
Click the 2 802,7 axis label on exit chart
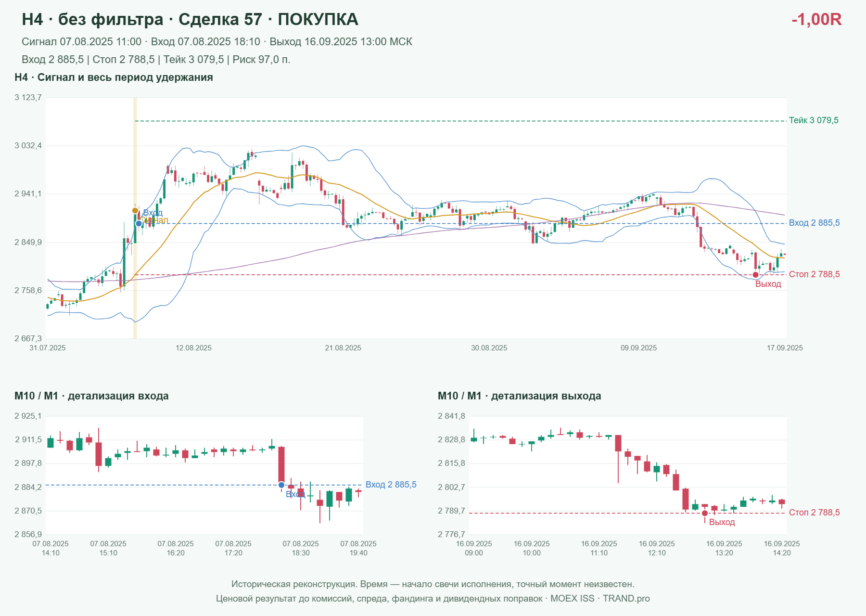click(452, 487)
